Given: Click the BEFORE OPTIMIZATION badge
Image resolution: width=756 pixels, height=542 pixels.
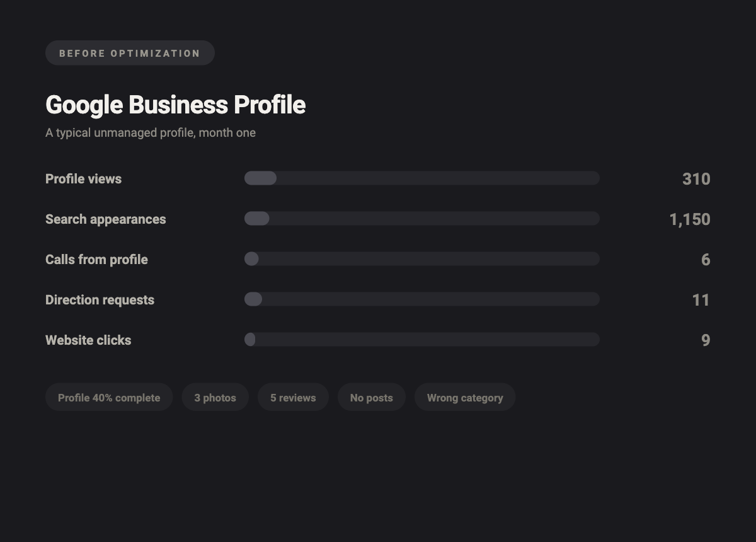Looking at the screenshot, I should [x=130, y=53].
